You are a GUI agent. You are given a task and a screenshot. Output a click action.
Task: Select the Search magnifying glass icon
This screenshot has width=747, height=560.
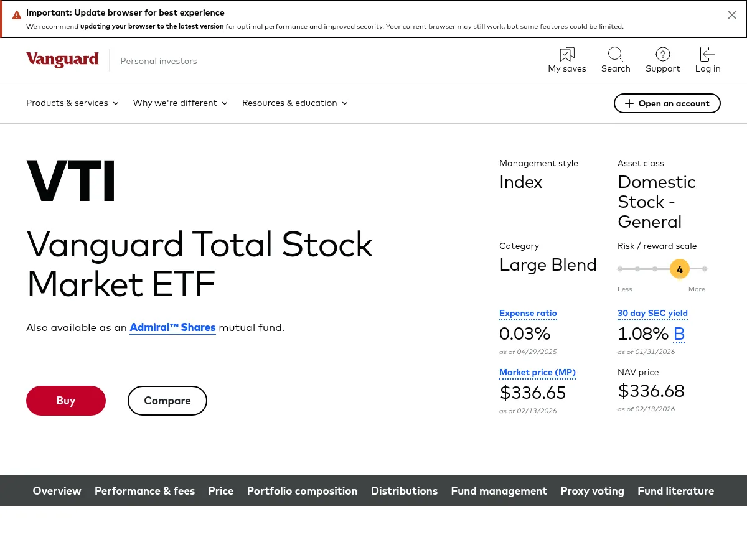[x=615, y=54]
